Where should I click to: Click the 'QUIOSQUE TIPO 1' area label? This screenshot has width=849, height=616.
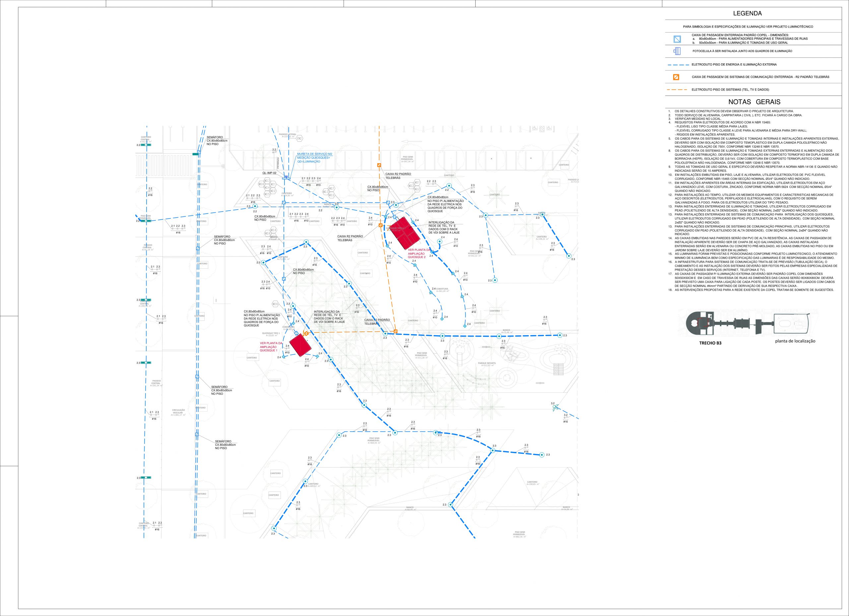coord(271,334)
